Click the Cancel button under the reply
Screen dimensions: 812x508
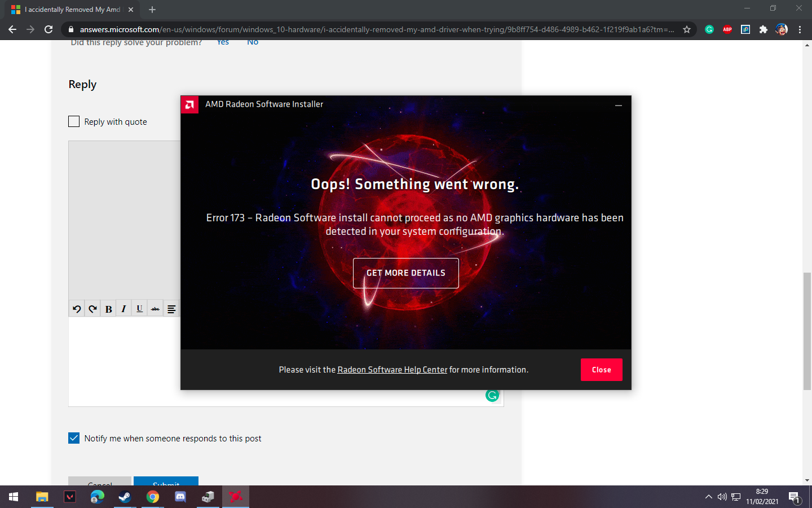coord(100,481)
